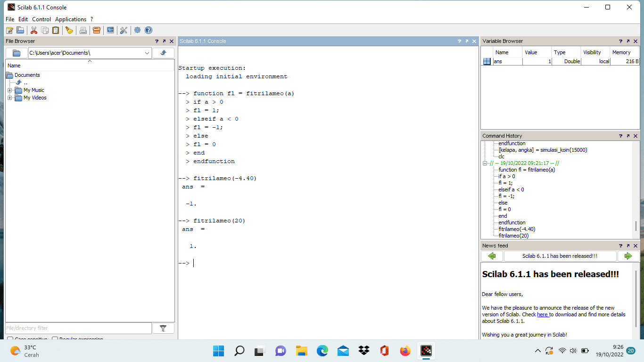The width and height of the screenshot is (644, 362).
Task: Open Scilab Demonstrations gear icon
Action: 138,30
